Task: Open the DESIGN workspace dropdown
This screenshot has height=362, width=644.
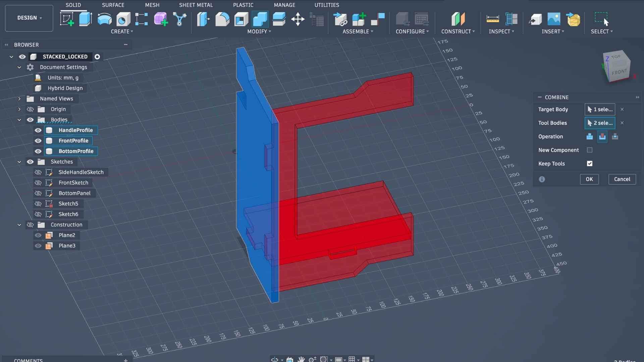Action: tap(29, 18)
